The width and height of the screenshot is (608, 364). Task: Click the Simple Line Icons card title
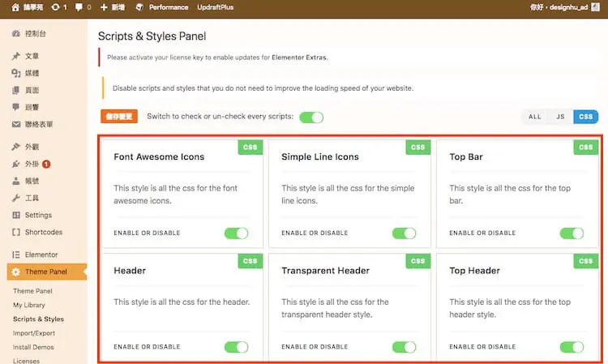(320, 157)
